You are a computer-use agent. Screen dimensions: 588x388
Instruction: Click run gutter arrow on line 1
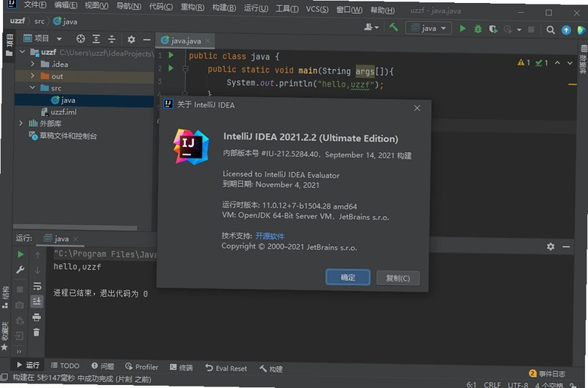pos(171,55)
